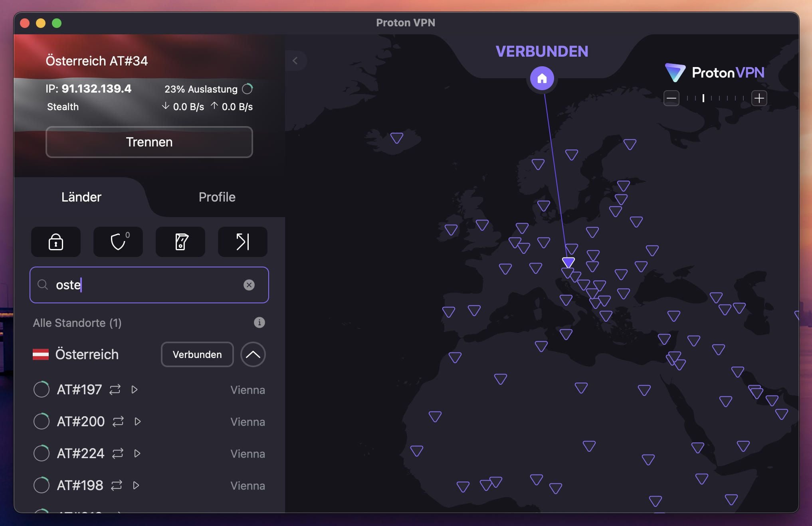This screenshot has width=812, height=526.
Task: Click the load indicator circle for AT#200
Action: click(x=42, y=421)
